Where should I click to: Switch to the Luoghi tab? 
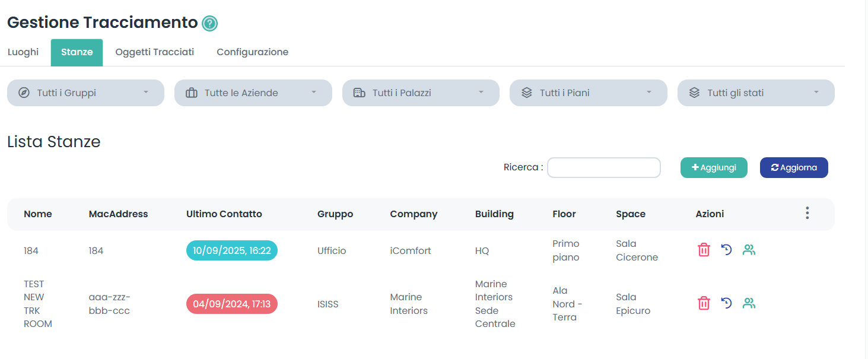(x=23, y=52)
